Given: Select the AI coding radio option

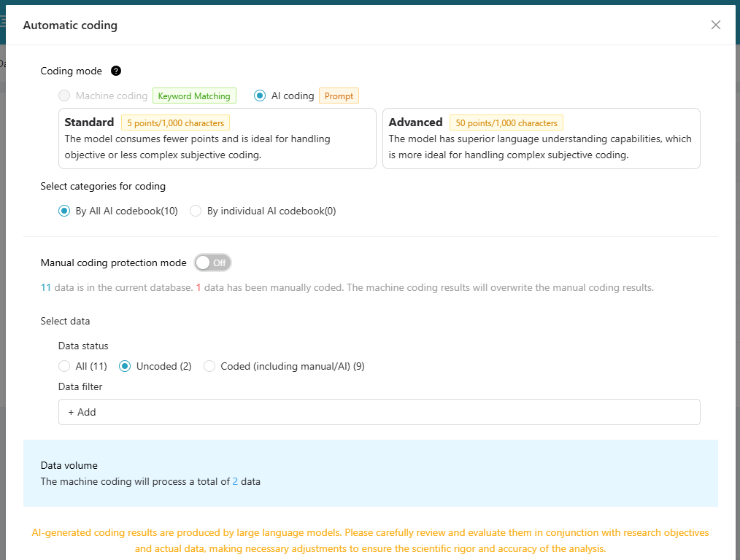Looking at the screenshot, I should (260, 96).
